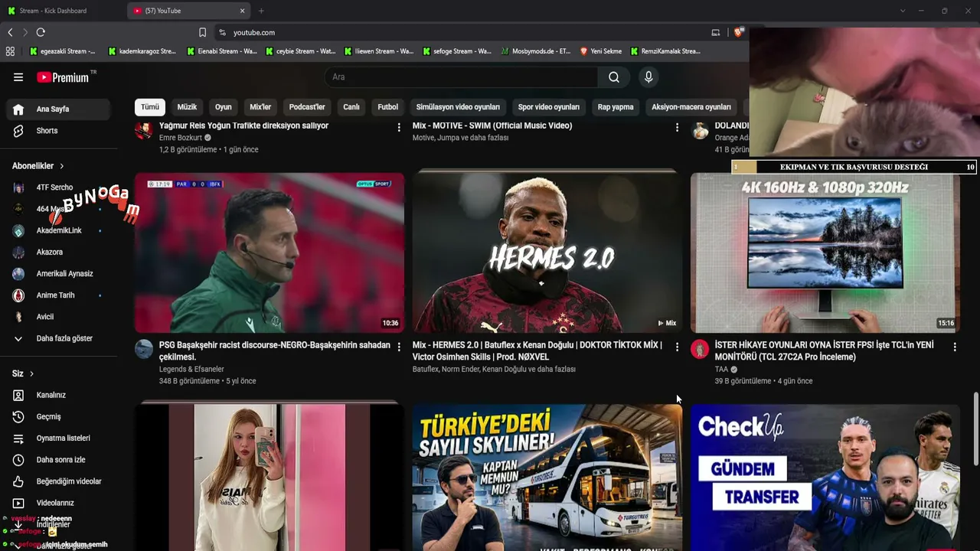This screenshot has height=551, width=980.
Task: Select the Canlı filter chip
Action: [x=351, y=107]
